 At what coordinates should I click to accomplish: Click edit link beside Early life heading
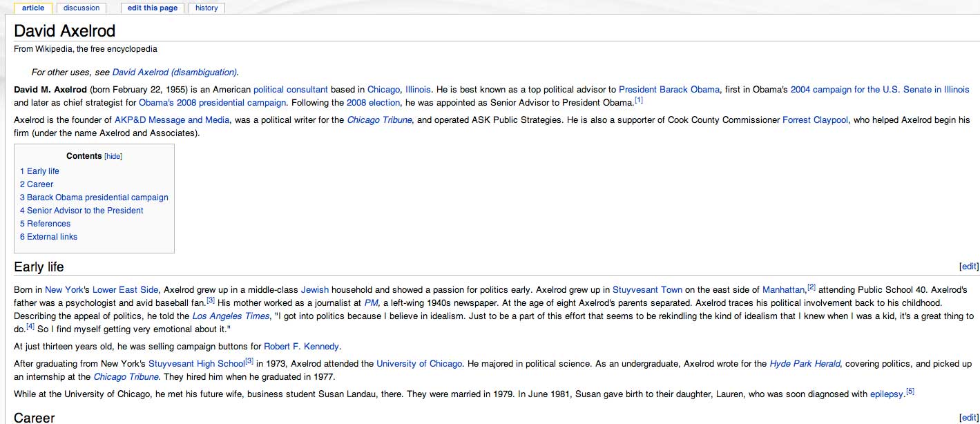pyautogui.click(x=969, y=267)
